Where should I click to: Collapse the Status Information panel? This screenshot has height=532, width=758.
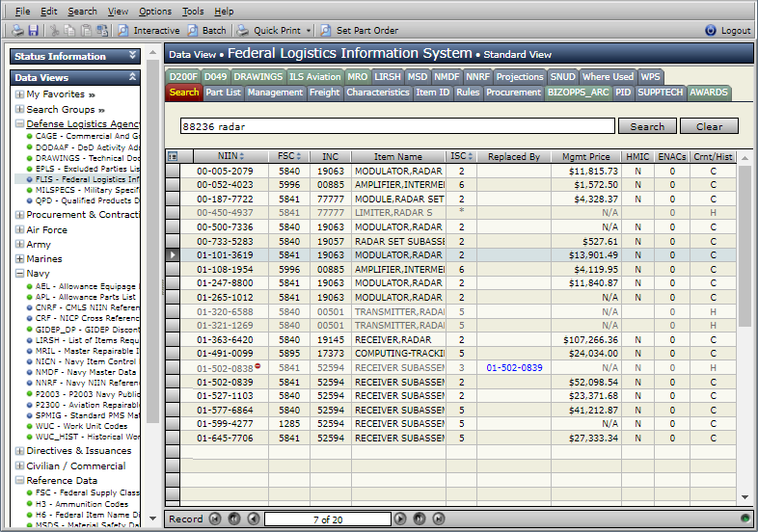point(132,56)
